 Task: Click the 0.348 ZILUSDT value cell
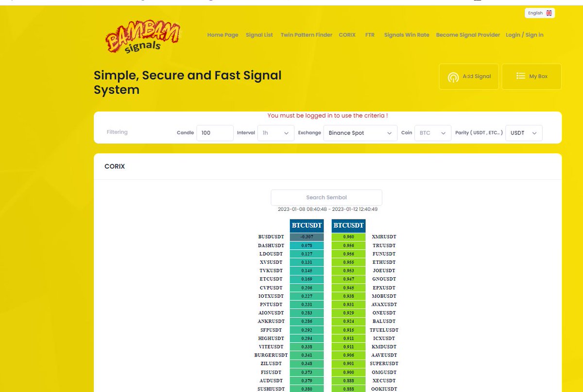[307, 363]
